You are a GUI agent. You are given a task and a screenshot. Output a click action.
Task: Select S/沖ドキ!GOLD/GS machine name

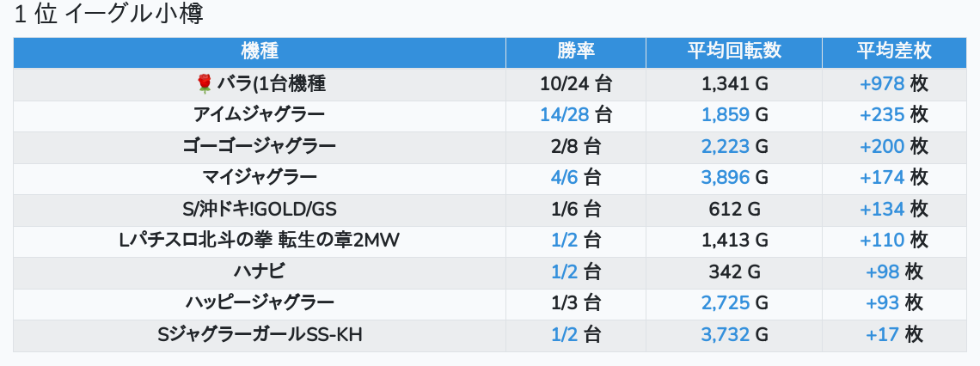(260, 210)
